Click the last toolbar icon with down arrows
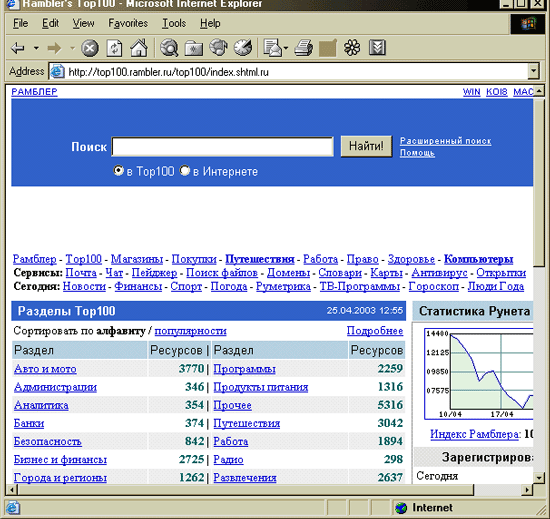Screen dimensions: 550x519 pyautogui.click(x=377, y=48)
